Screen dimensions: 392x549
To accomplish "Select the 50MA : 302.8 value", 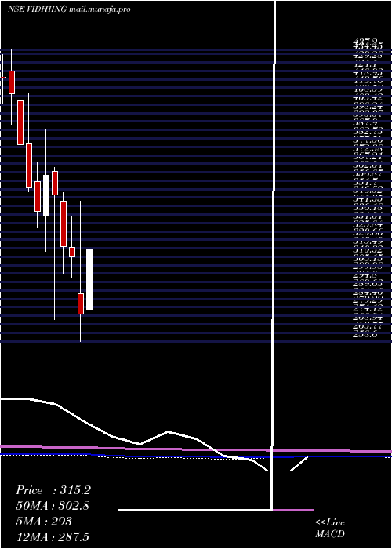I will point(53,506).
